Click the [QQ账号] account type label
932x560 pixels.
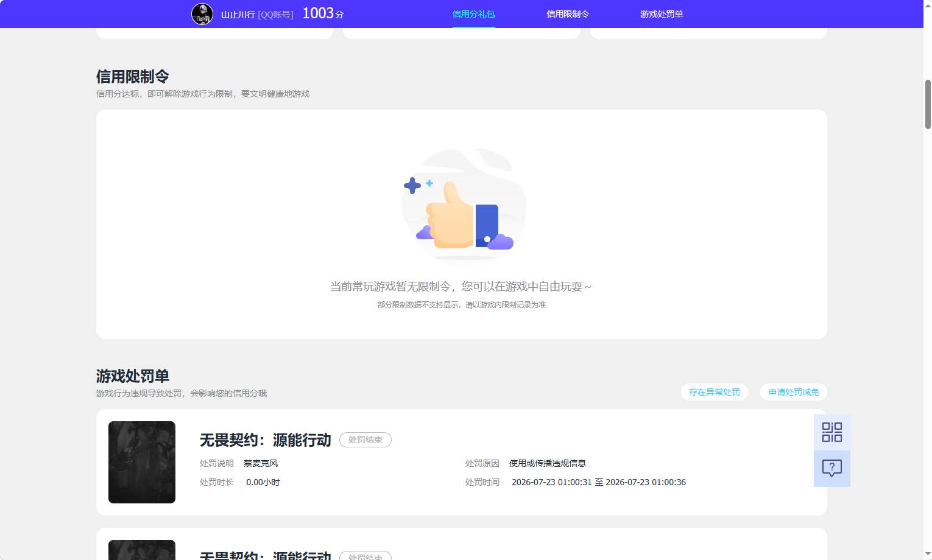(x=276, y=14)
